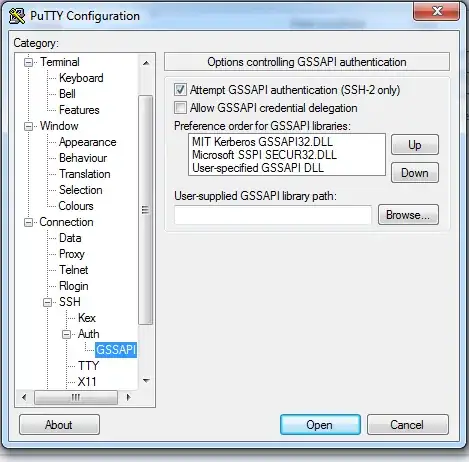Select the Connection category label
The image size is (469, 462).
click(x=66, y=222)
